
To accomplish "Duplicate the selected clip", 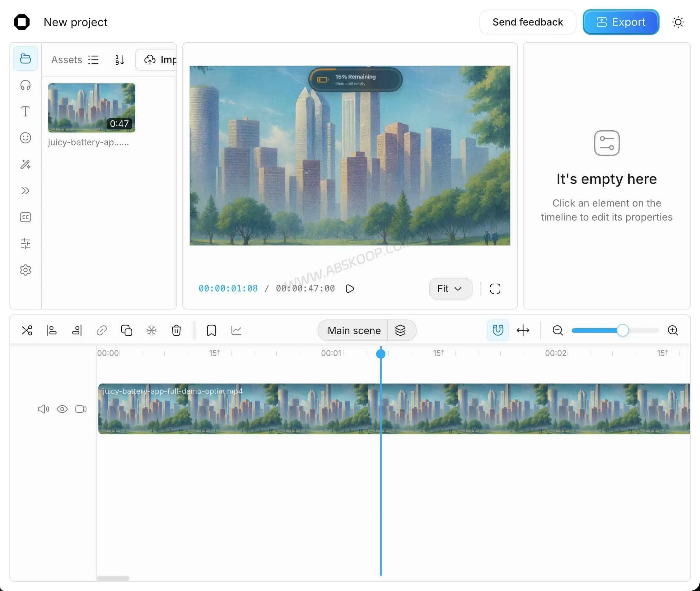I will 127,330.
